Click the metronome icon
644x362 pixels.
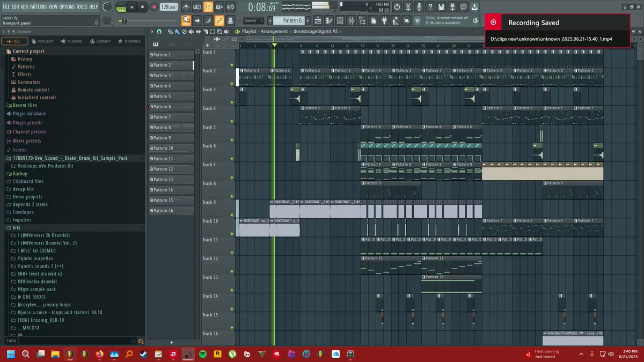[x=186, y=7]
